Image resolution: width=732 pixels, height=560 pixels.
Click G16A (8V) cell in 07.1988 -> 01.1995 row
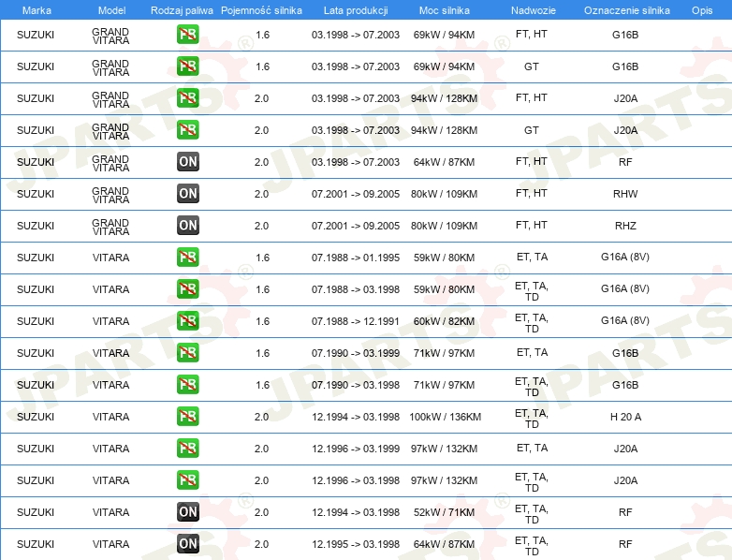tap(625, 257)
